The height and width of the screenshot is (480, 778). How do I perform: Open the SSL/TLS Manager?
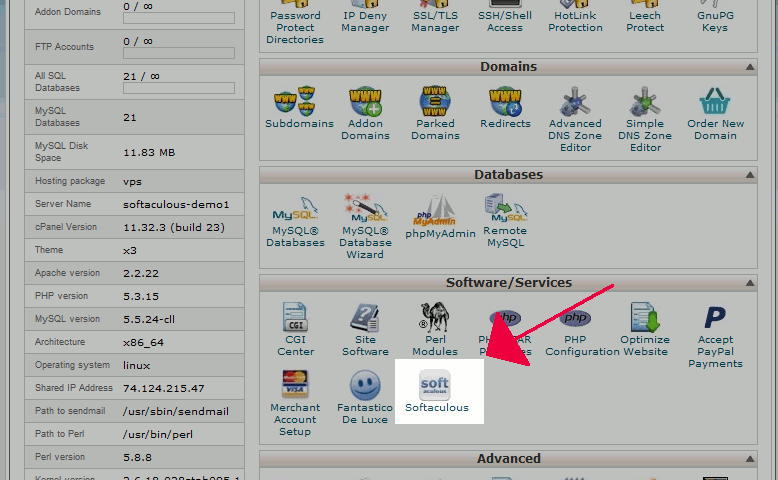point(435,16)
